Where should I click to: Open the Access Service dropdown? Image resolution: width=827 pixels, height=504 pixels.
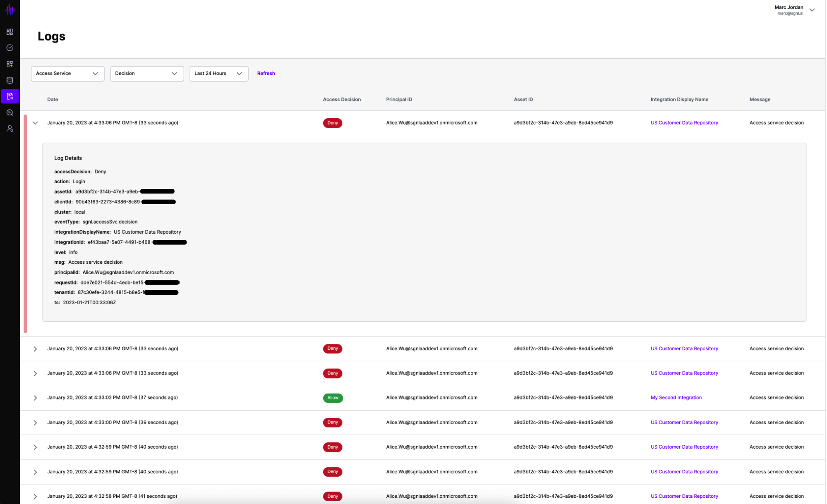[67, 74]
